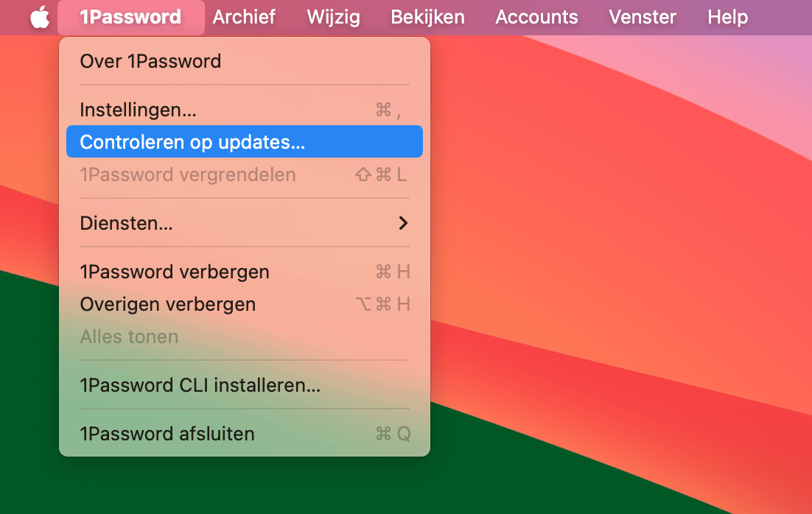Open the Venster menu
Image resolution: width=812 pixels, height=514 pixels.
pyautogui.click(x=642, y=17)
